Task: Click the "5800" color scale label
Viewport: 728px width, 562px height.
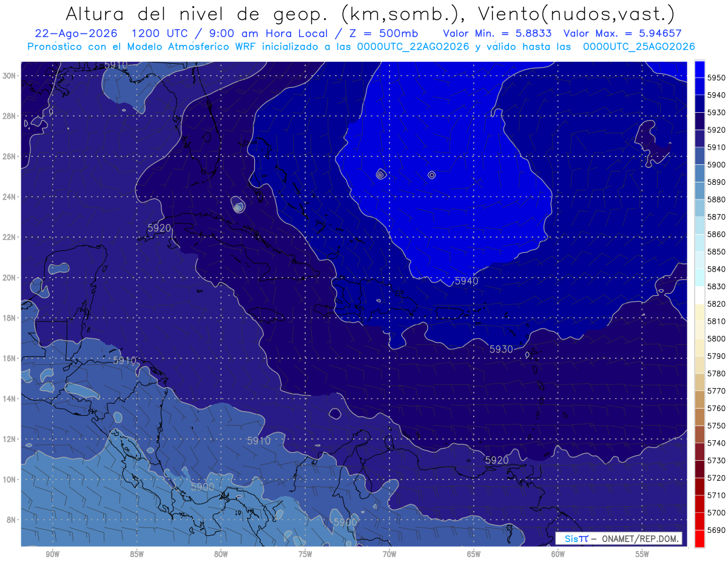Action: point(716,338)
